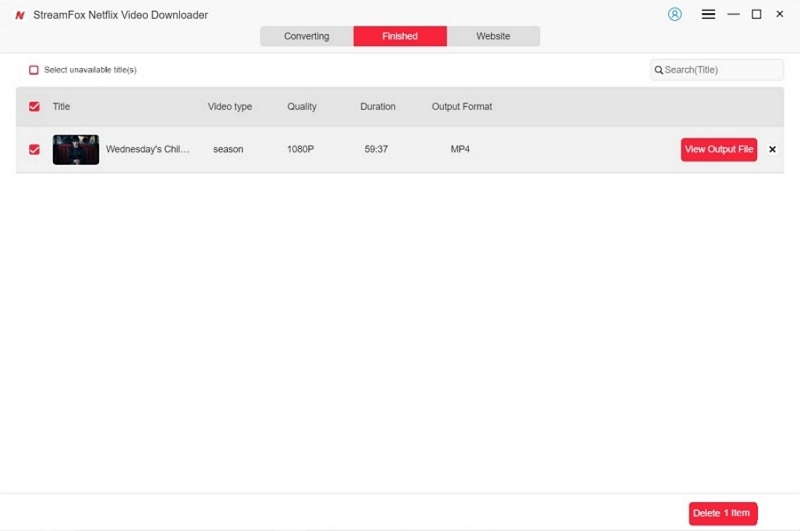
Task: Click the MP4 output format value
Action: [460, 149]
